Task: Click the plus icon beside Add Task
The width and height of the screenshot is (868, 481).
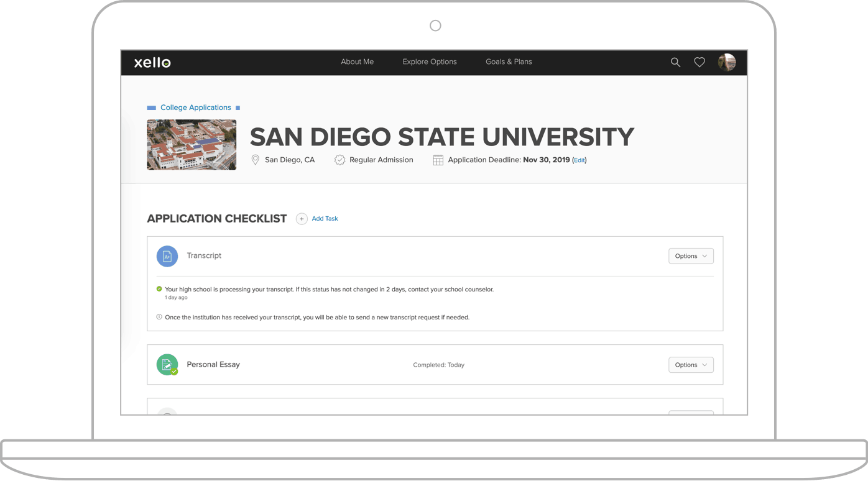Action: 302,219
